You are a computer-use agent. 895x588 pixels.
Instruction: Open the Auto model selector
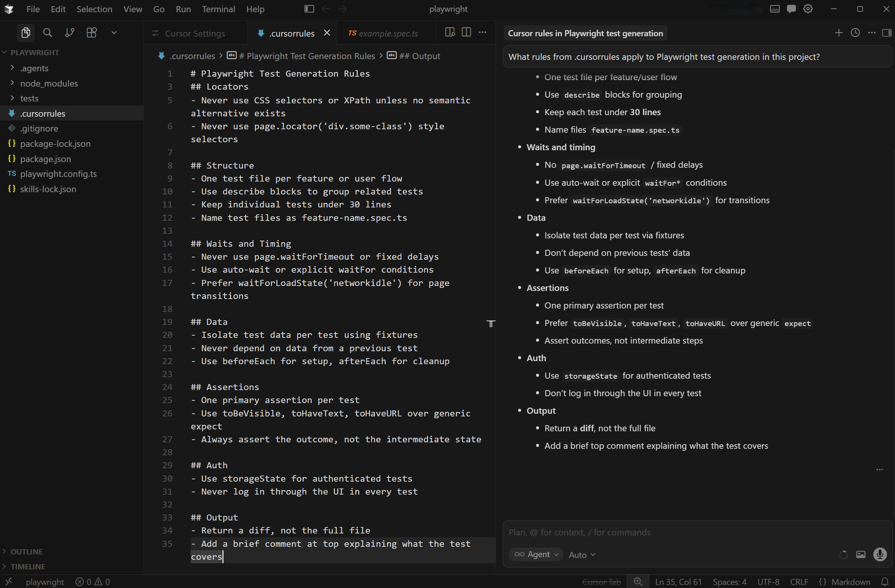(x=581, y=555)
